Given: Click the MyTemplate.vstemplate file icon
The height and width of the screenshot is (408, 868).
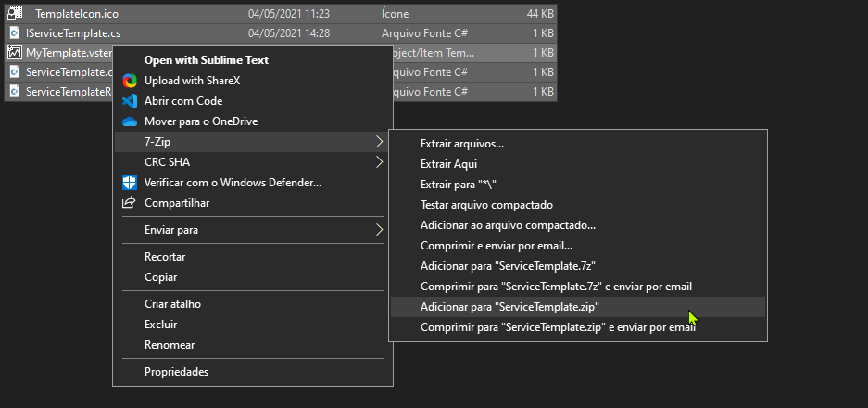Looking at the screenshot, I should coord(15,53).
